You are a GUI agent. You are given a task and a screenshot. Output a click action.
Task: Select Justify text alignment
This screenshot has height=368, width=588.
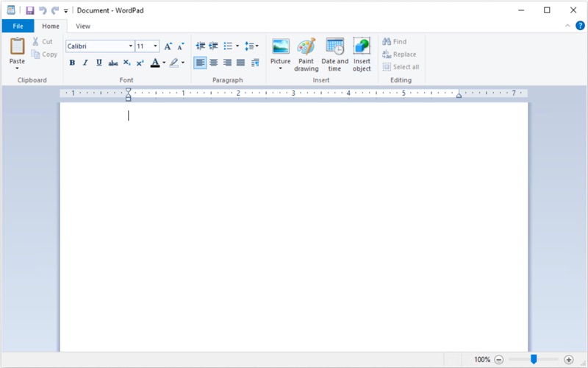pyautogui.click(x=241, y=63)
